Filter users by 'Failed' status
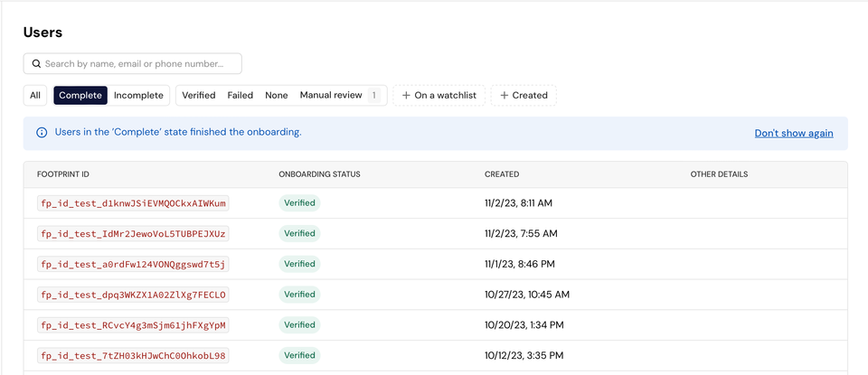The height and width of the screenshot is (375, 868). (241, 96)
